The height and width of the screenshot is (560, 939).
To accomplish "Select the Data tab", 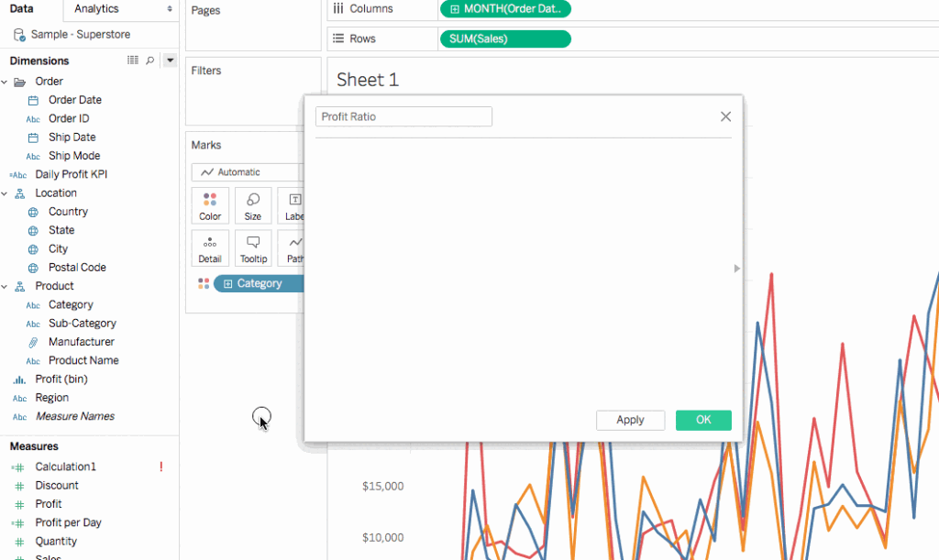I will click(x=22, y=9).
